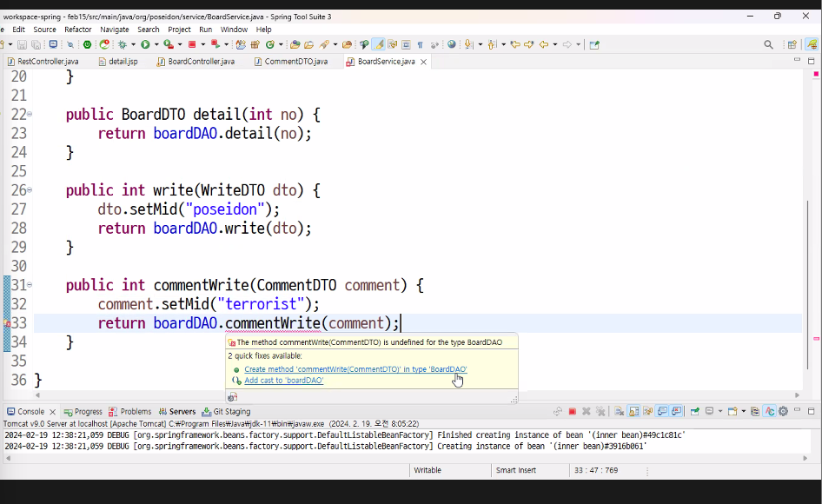
Task: Click the Open Web Browser globe icon
Action: click(x=451, y=44)
